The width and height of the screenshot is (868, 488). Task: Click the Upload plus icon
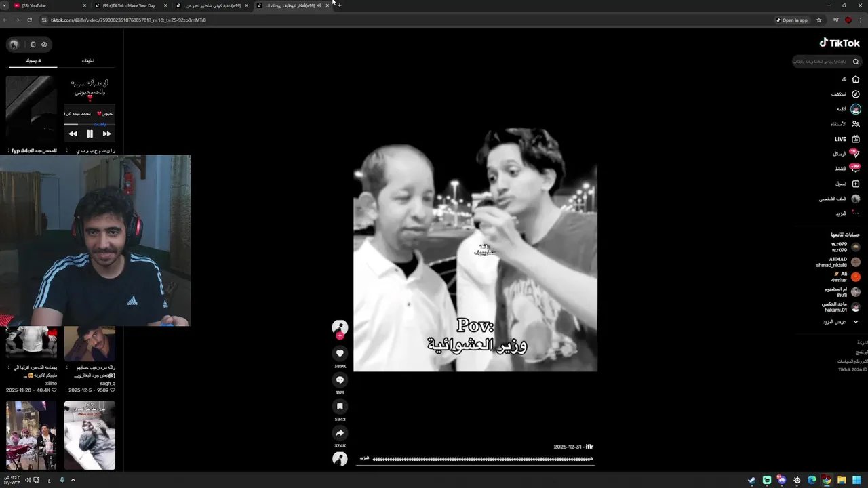point(855,184)
